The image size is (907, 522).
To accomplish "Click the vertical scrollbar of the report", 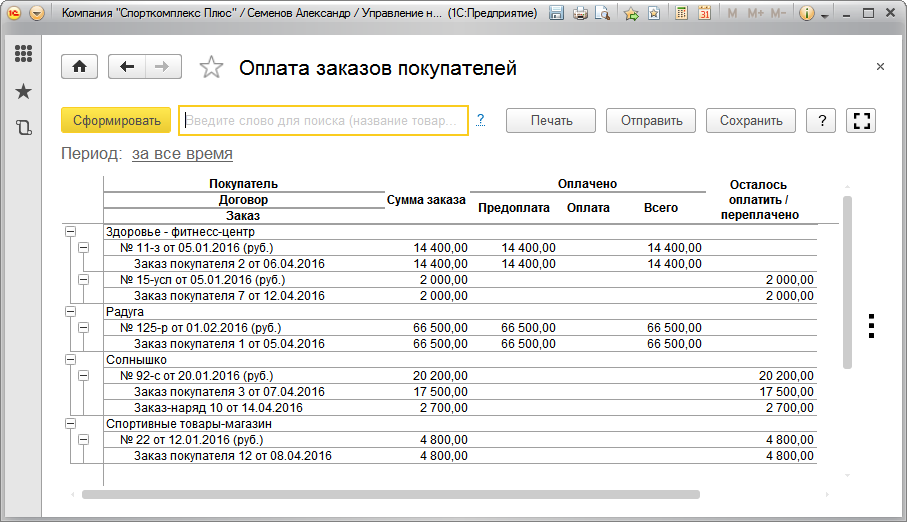I will click(x=847, y=282).
